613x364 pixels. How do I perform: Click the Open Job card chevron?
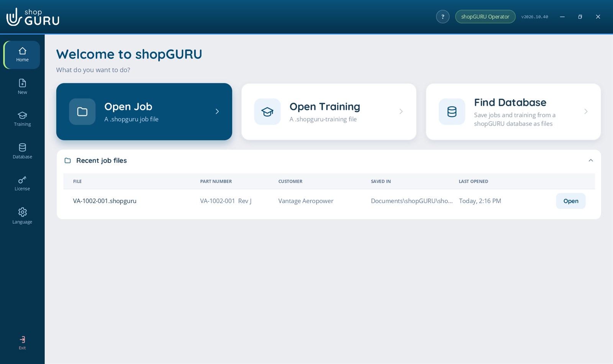tap(217, 111)
